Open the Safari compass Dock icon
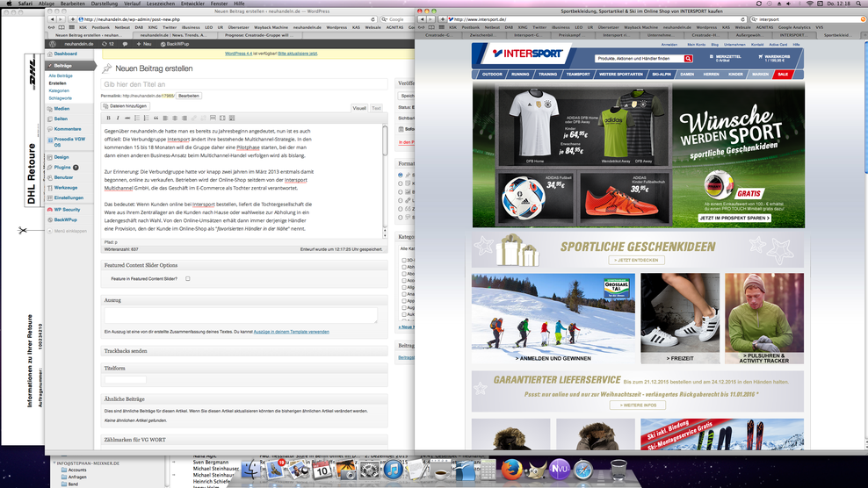868x488 pixels. [583, 470]
